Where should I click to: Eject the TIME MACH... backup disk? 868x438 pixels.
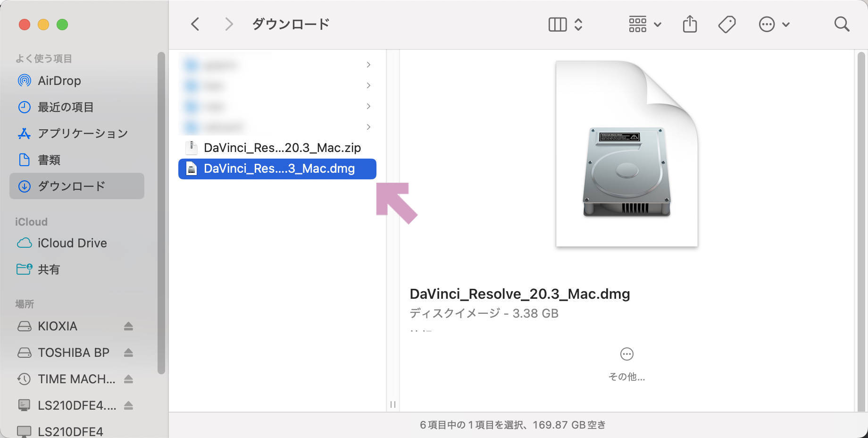click(x=128, y=379)
